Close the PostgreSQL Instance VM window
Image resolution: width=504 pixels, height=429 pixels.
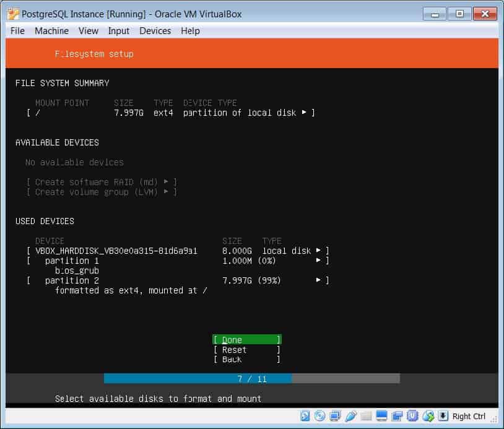click(485, 14)
